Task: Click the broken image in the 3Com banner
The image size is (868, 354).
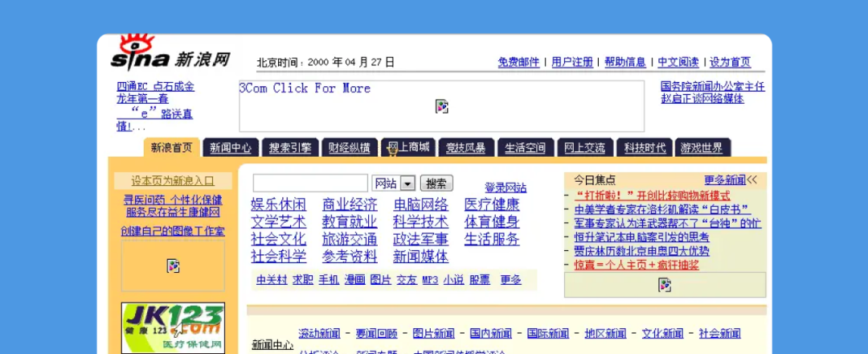Action: pos(441,106)
